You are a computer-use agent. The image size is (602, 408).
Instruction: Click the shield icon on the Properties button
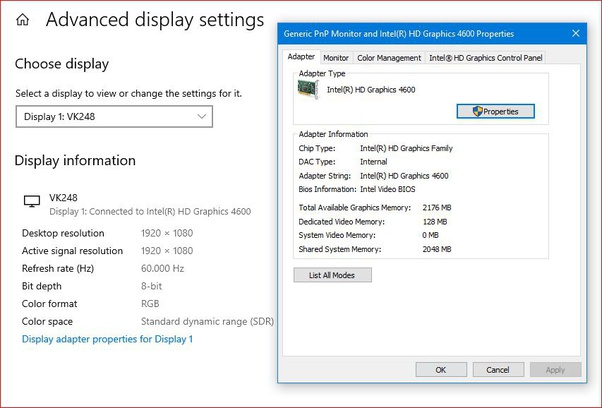coord(476,111)
